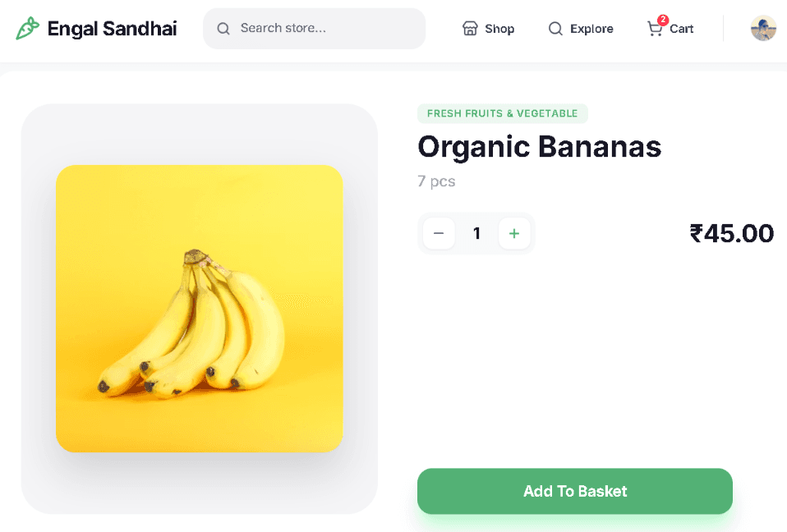
Task: Increase quantity with the plus button
Action: click(x=514, y=233)
